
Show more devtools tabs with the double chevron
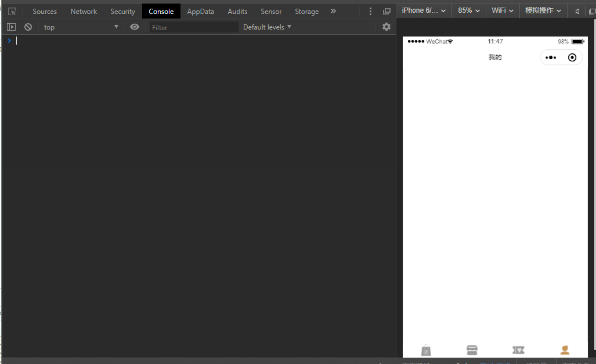click(333, 12)
